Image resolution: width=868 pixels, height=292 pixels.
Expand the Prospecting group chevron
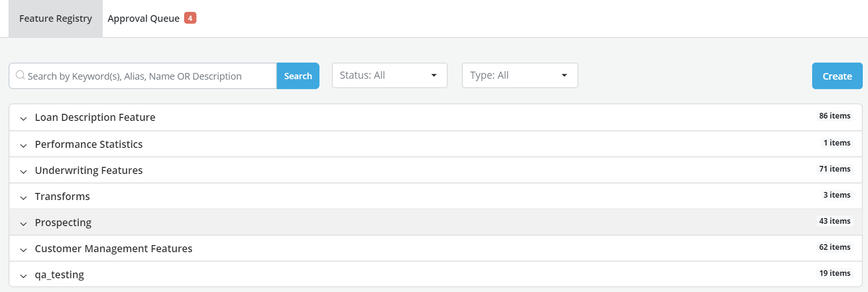click(x=23, y=224)
